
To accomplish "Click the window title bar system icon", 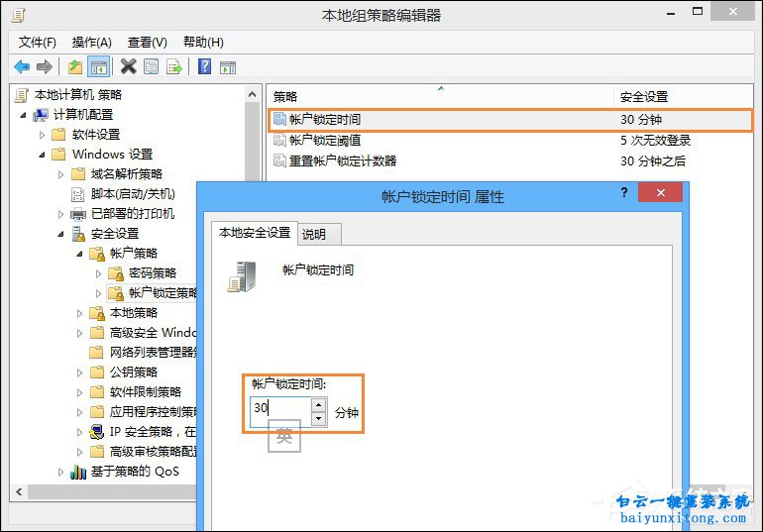I will point(18,15).
